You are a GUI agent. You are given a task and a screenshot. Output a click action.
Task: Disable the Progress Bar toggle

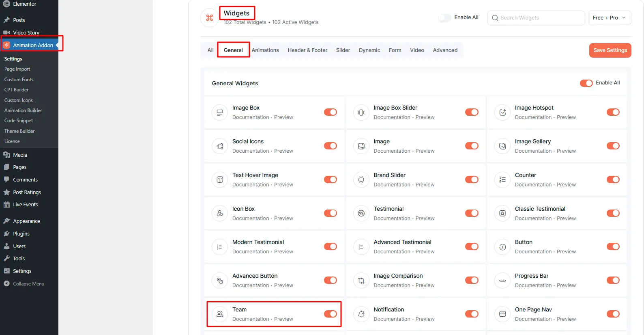click(613, 280)
